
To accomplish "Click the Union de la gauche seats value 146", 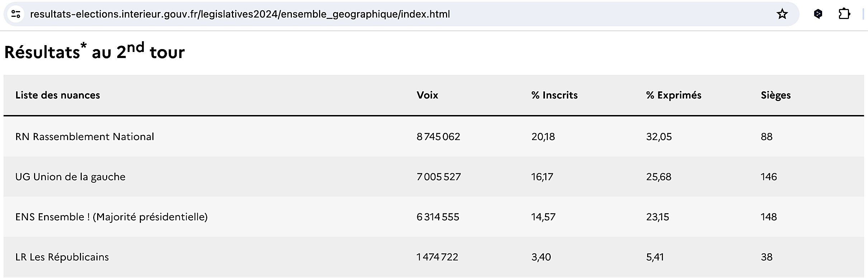I will pos(769,177).
